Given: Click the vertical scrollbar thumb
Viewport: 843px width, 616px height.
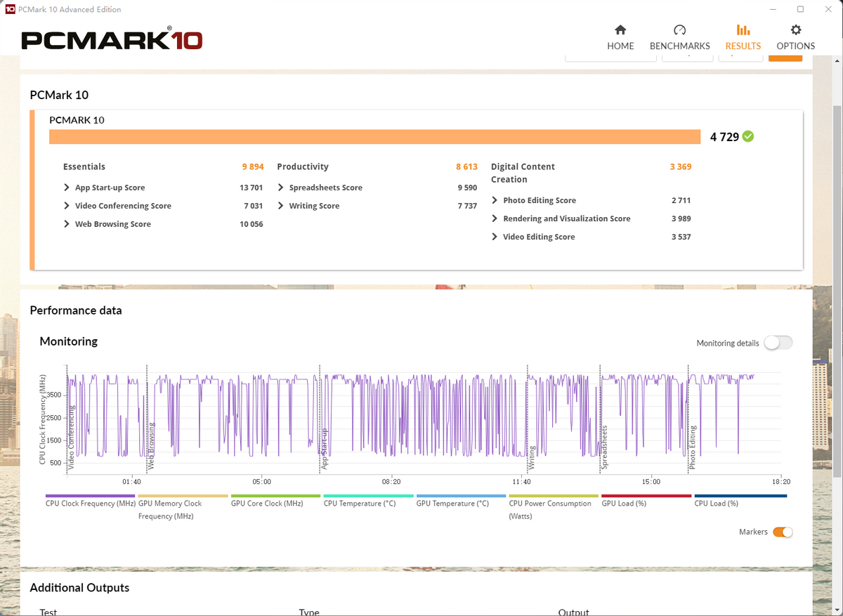Looking at the screenshot, I should (x=837, y=291).
